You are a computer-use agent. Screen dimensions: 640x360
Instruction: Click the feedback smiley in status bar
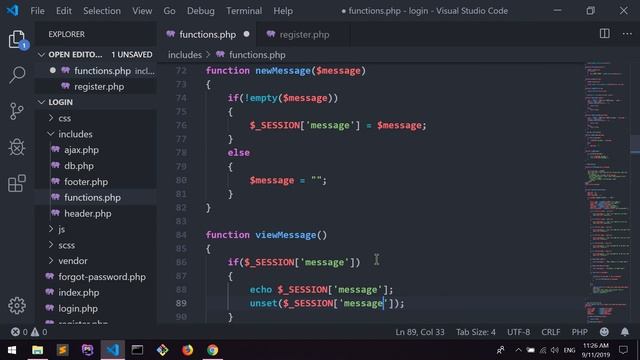pyautogui.click(x=604, y=332)
